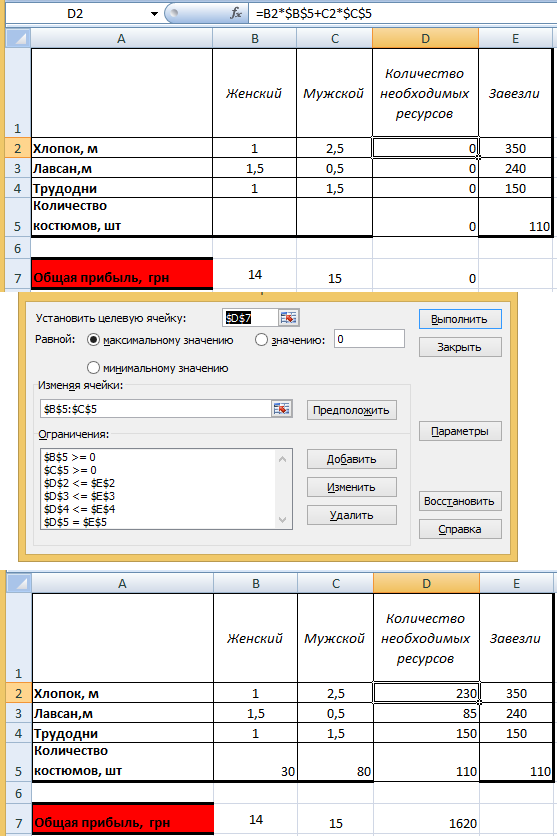Click the changing cells field $B$5:$C$5
Image resolution: width=557 pixels, height=840 pixels.
[x=156, y=409]
